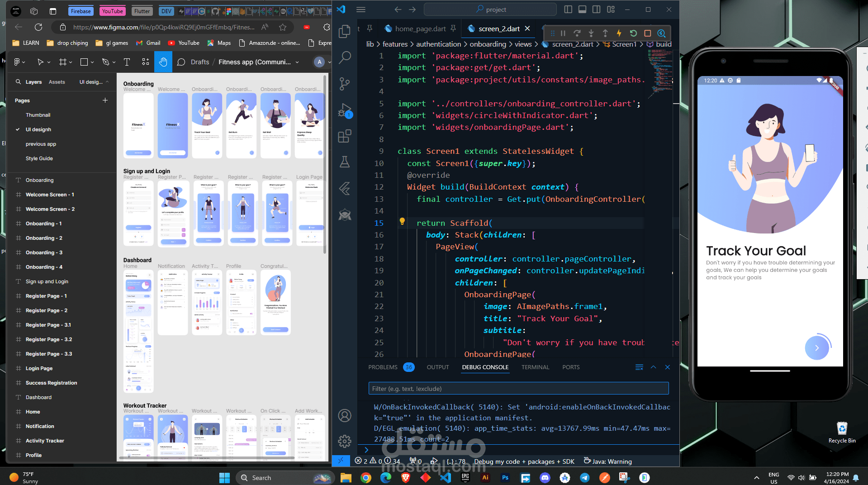Switch to Figma Assets tab
This screenshot has width=868, height=485.
(57, 82)
